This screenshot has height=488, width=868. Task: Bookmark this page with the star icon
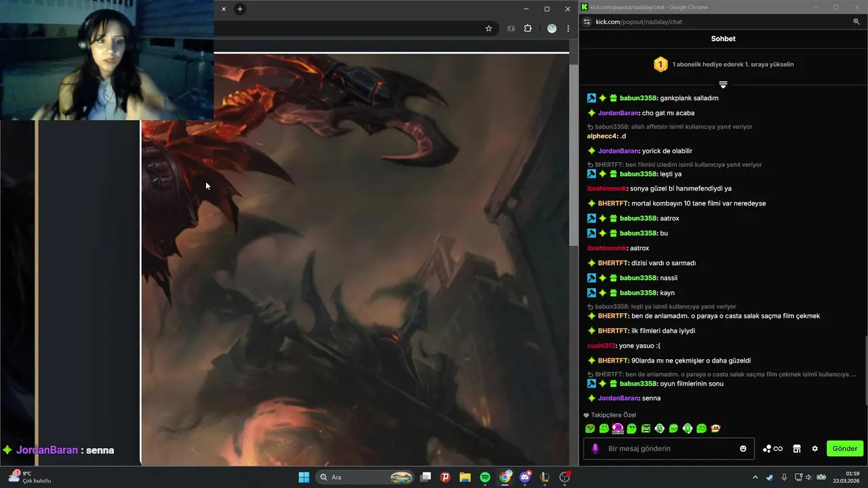coord(488,28)
